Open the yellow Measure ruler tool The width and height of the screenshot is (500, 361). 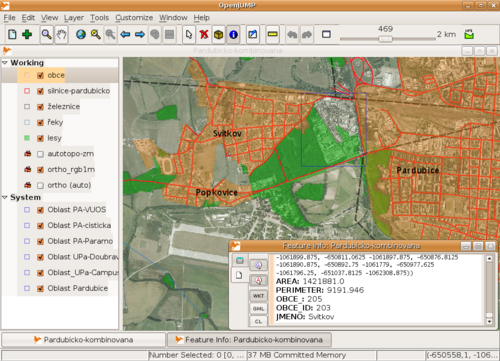coord(272,34)
